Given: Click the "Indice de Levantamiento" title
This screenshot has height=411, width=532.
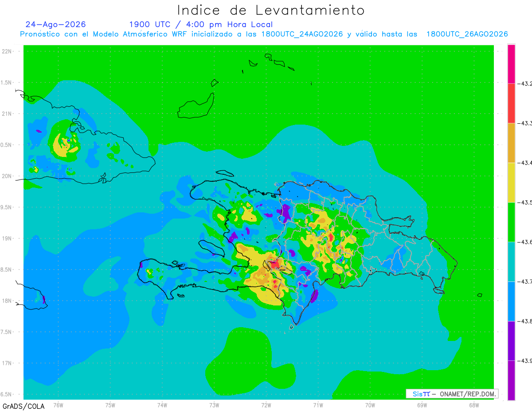Looking at the screenshot, I should [x=271, y=10].
